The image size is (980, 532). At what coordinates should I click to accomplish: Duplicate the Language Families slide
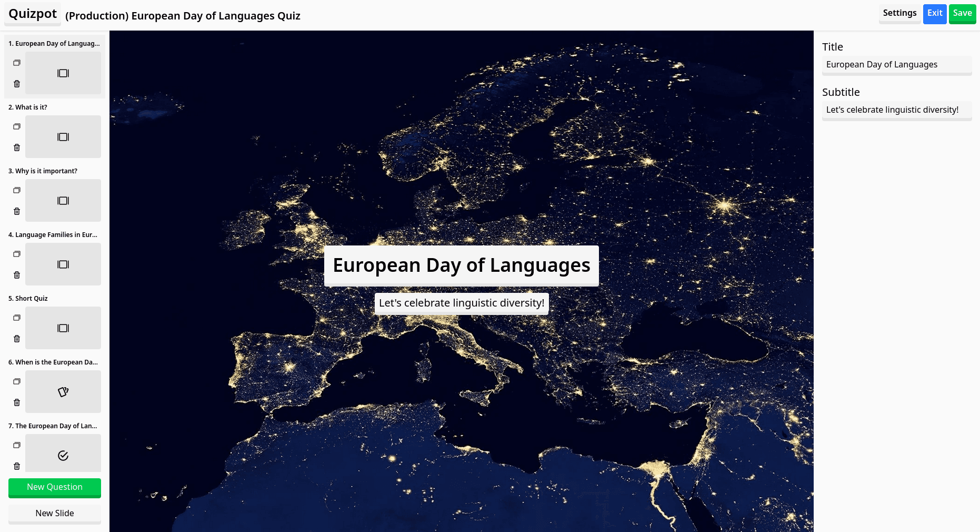[17, 254]
